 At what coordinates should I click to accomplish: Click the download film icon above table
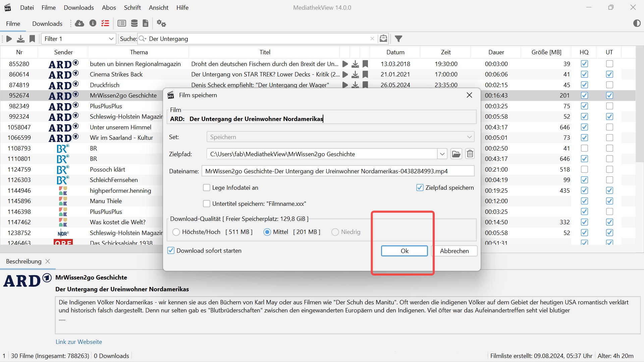coord(20,39)
